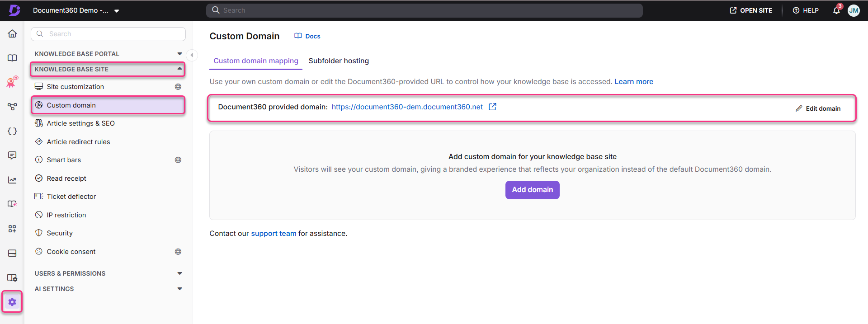Open provided domain in new tab icon

492,107
